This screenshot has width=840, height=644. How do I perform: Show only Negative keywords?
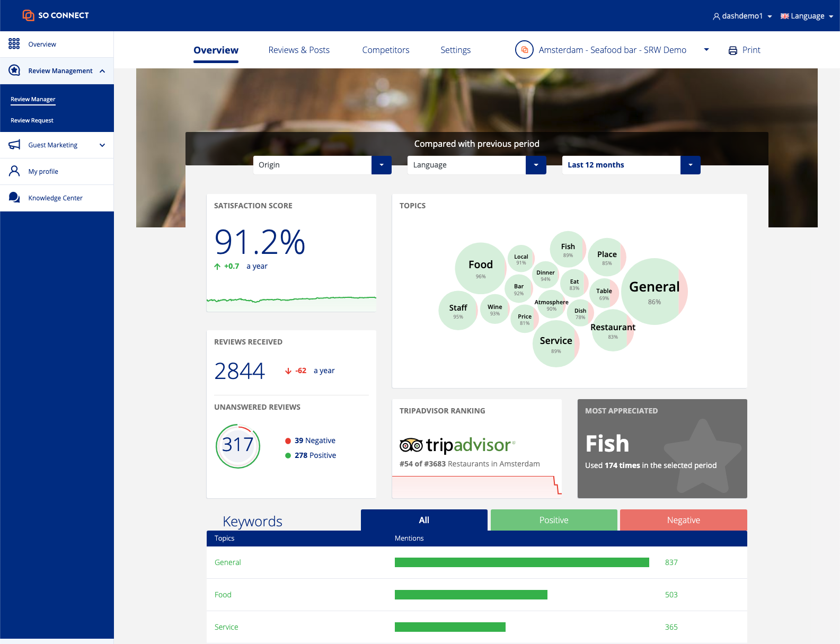click(683, 520)
